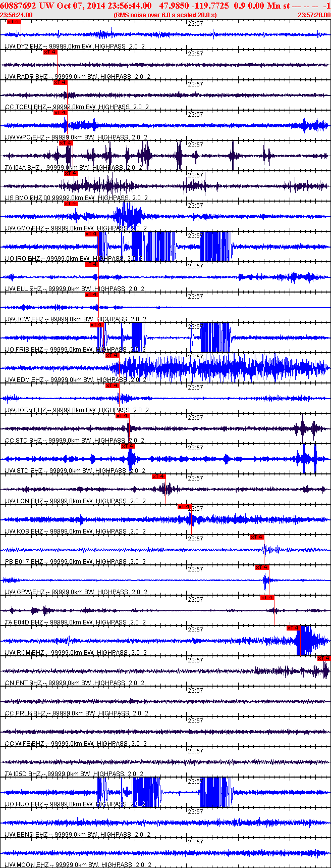
Task: Click the red pick flag on UO.IRO trace
Action: [91, 234]
